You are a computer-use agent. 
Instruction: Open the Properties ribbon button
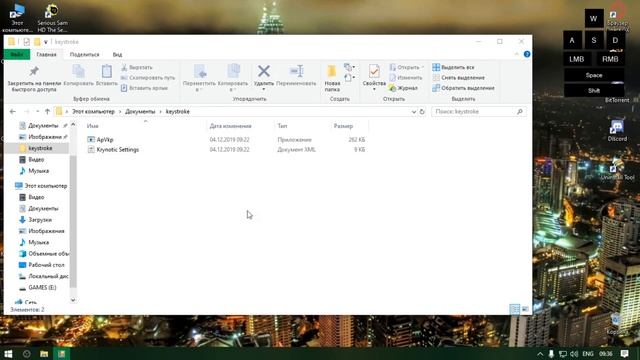pyautogui.click(x=374, y=77)
